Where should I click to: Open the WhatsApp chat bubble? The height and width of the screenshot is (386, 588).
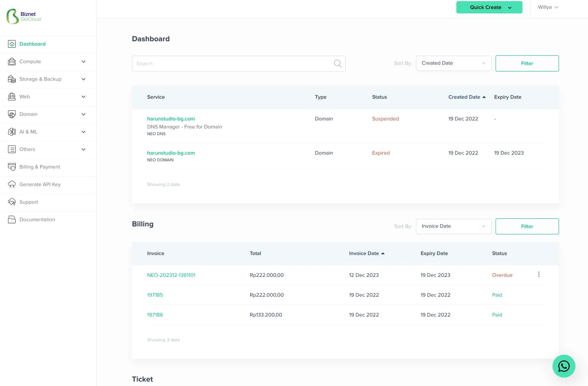[x=564, y=366]
